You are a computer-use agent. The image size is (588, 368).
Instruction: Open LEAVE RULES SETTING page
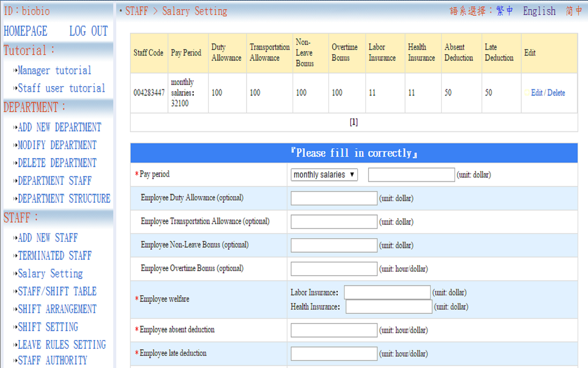click(x=62, y=344)
